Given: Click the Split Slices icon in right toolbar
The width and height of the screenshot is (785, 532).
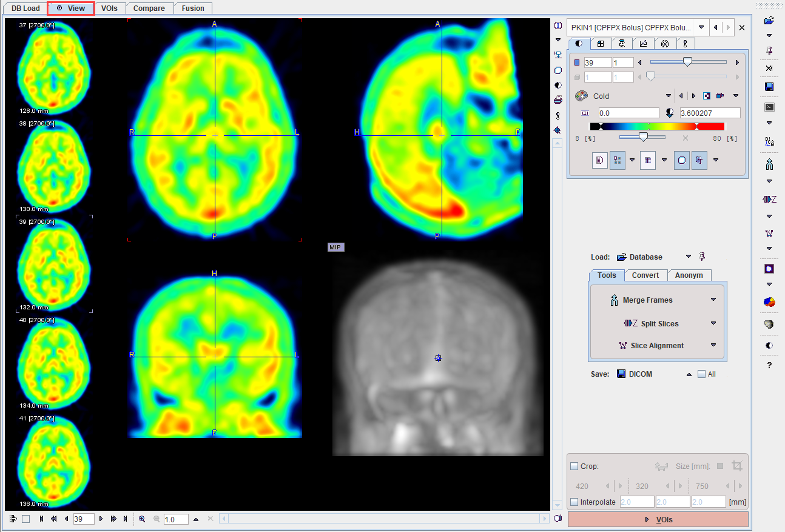Looking at the screenshot, I should 769,199.
